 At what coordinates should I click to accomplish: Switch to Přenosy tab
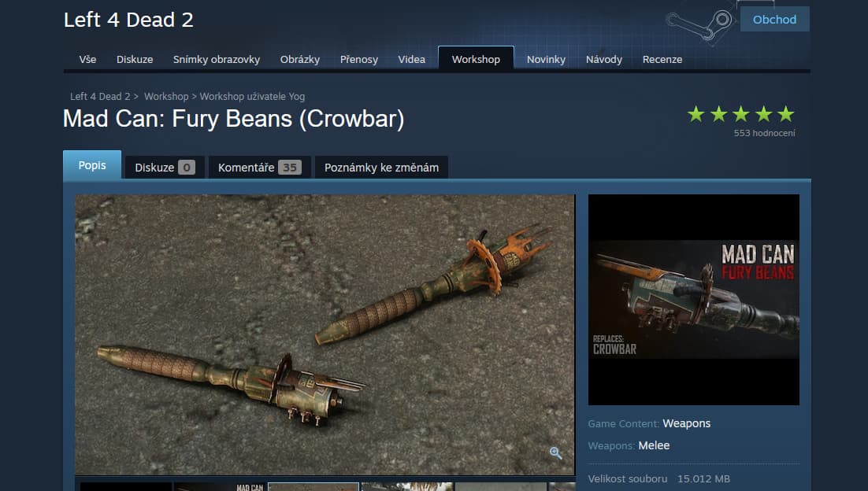[358, 59]
